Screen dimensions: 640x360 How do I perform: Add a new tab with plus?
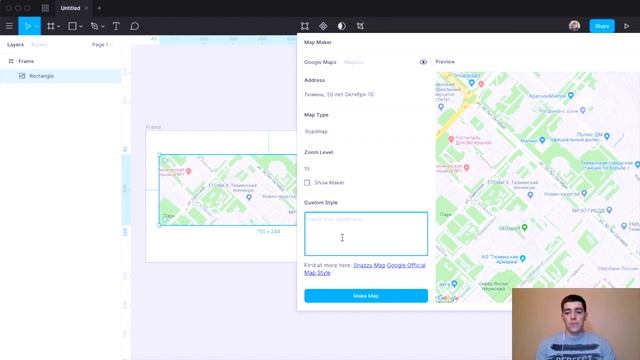(99, 8)
